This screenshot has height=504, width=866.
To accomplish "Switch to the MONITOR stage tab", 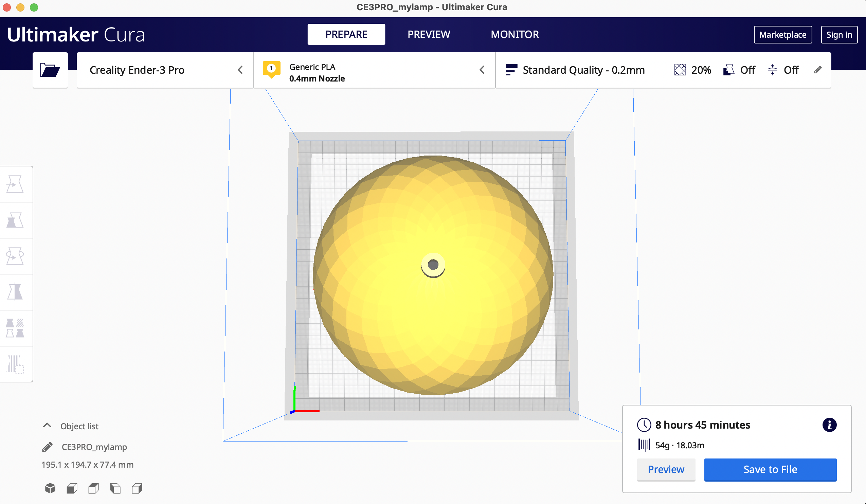I will tap(515, 34).
